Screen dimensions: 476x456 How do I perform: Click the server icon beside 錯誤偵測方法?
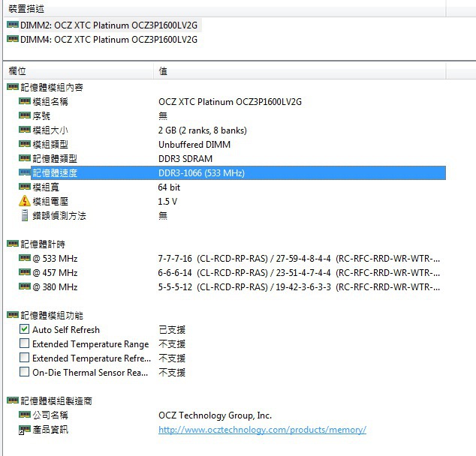[x=25, y=215]
